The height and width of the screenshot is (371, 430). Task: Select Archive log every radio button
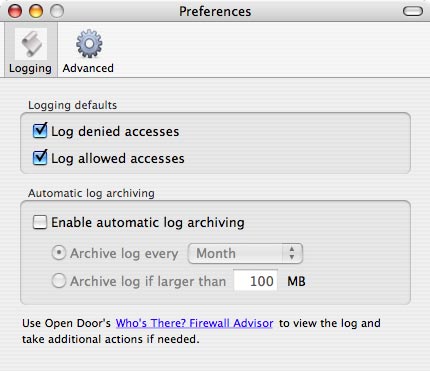[x=59, y=253]
